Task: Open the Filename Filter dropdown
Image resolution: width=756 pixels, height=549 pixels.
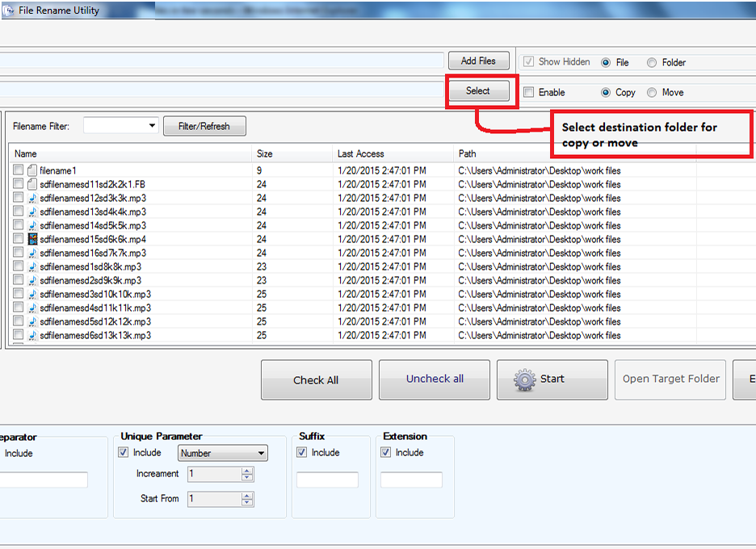Action: point(152,126)
